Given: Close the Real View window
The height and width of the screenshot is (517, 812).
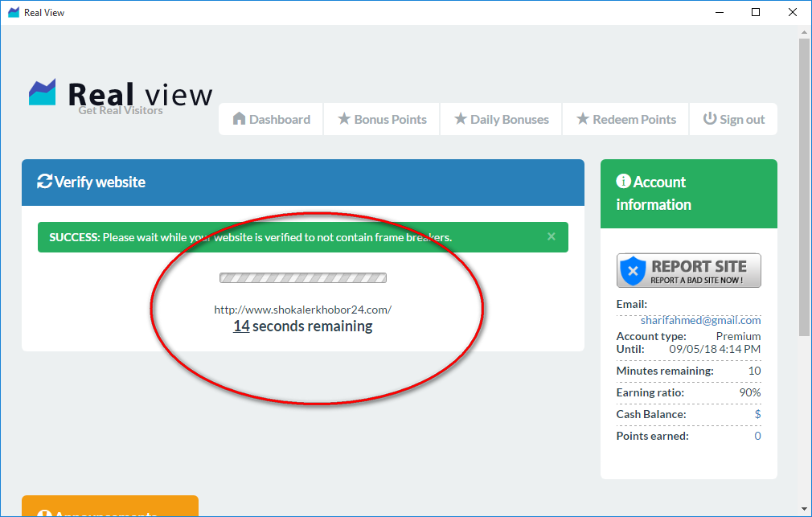Looking at the screenshot, I should point(793,12).
